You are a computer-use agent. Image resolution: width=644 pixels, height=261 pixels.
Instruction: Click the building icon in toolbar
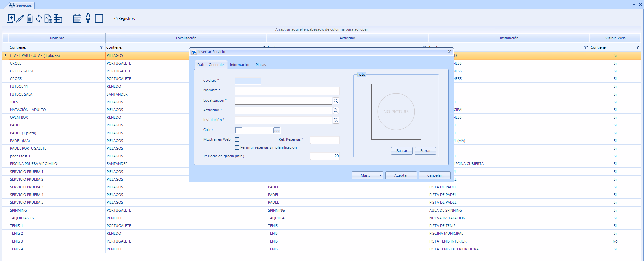(x=58, y=18)
